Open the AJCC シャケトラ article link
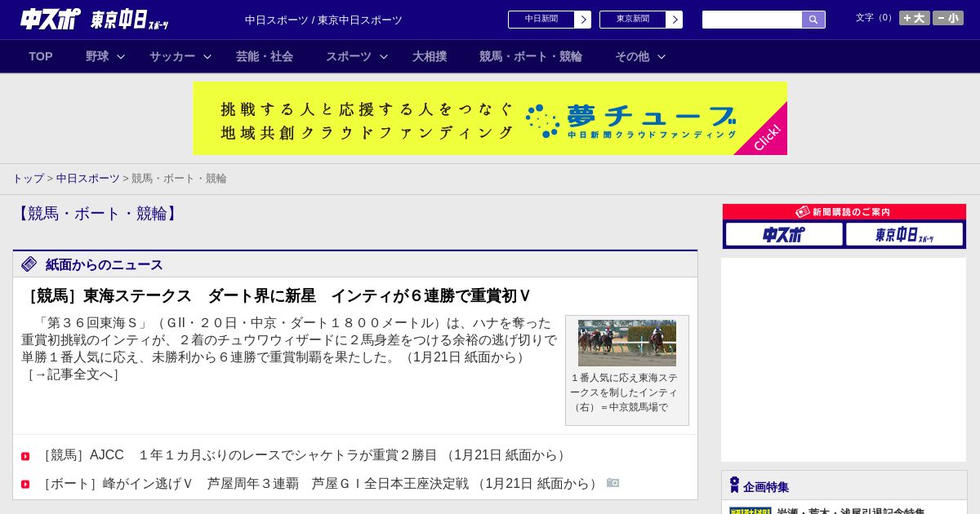This screenshot has height=514, width=980. 304,455
